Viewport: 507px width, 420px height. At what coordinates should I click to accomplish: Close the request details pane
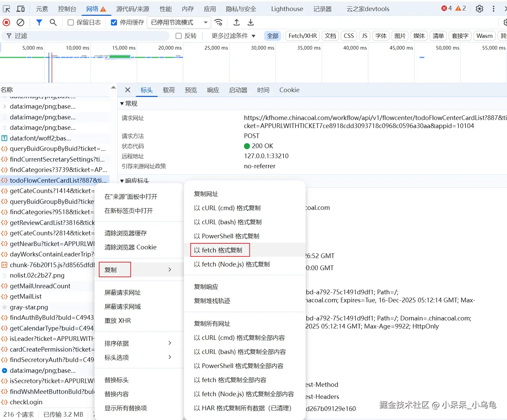(128, 90)
